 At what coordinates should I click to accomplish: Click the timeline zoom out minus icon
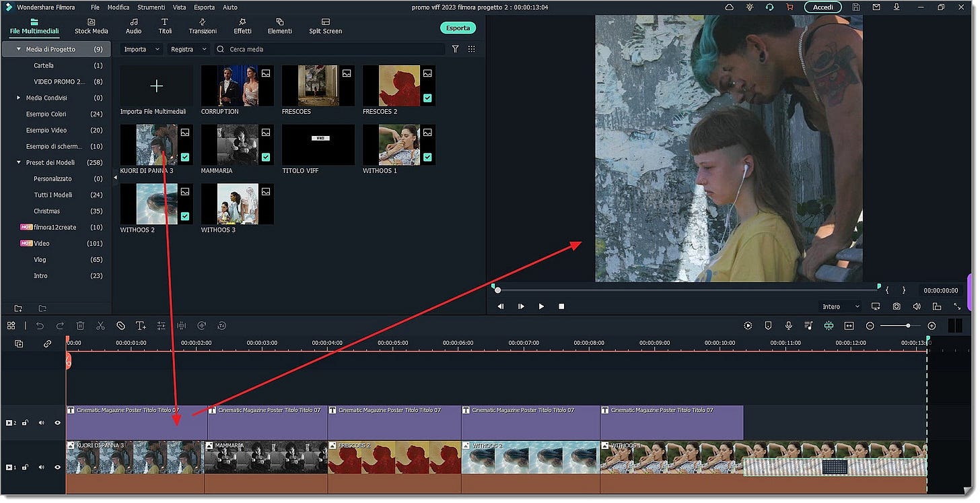pyautogui.click(x=870, y=326)
